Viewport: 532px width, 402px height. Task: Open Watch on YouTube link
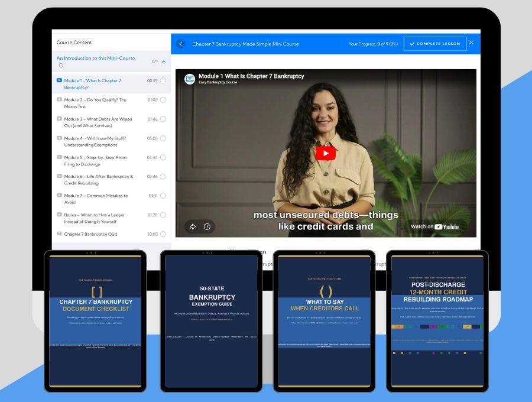point(435,226)
